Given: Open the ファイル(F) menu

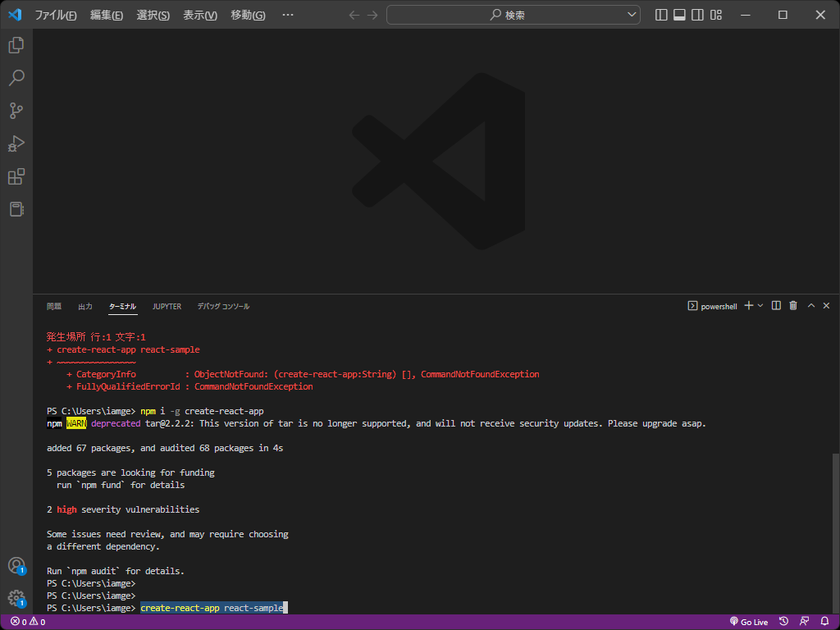Looking at the screenshot, I should [56, 15].
